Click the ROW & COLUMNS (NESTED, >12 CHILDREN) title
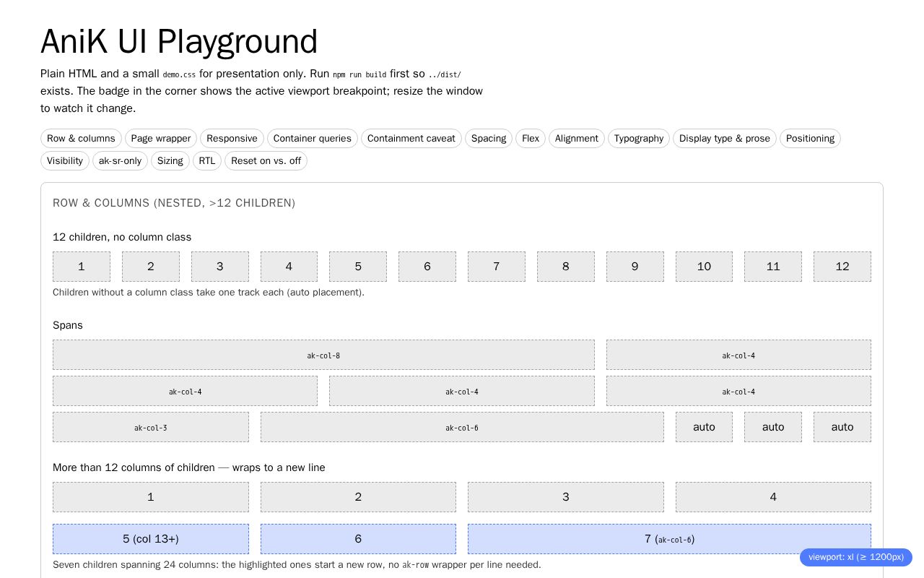 174,203
